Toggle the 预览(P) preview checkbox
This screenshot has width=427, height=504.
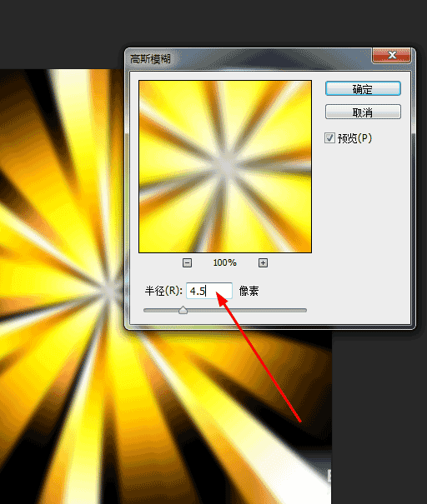[329, 138]
